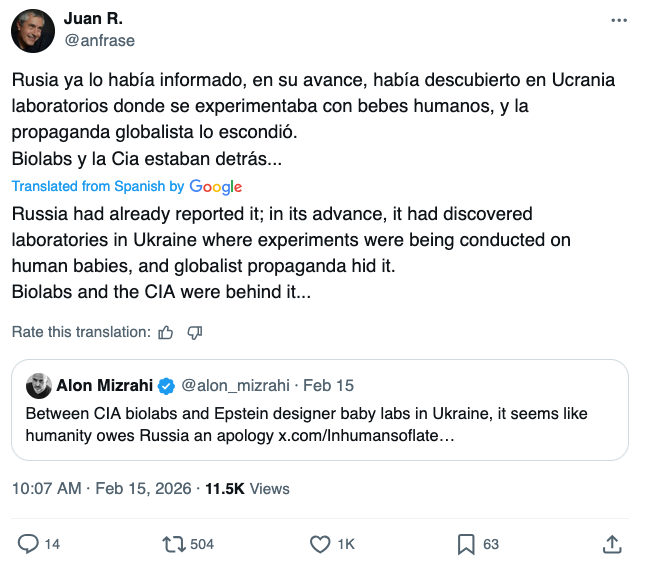Bookmark this post
This screenshot has width=647, height=567.
(466, 544)
